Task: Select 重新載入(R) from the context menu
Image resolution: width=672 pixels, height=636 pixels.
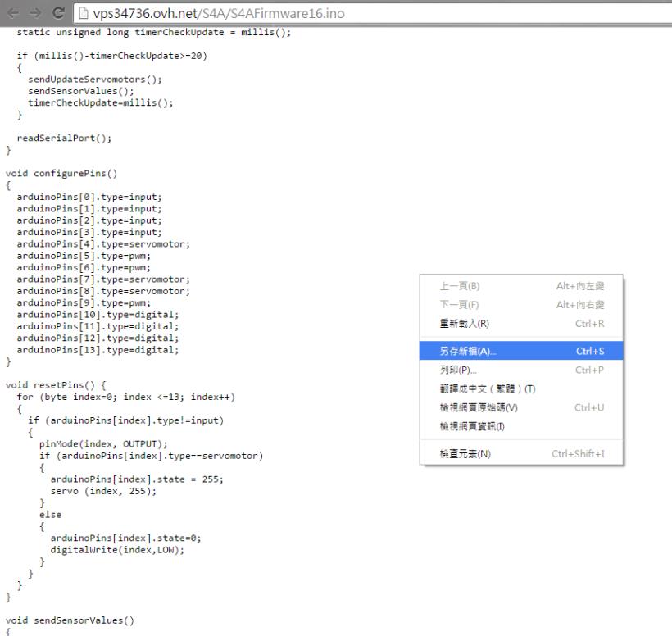Action: click(464, 324)
